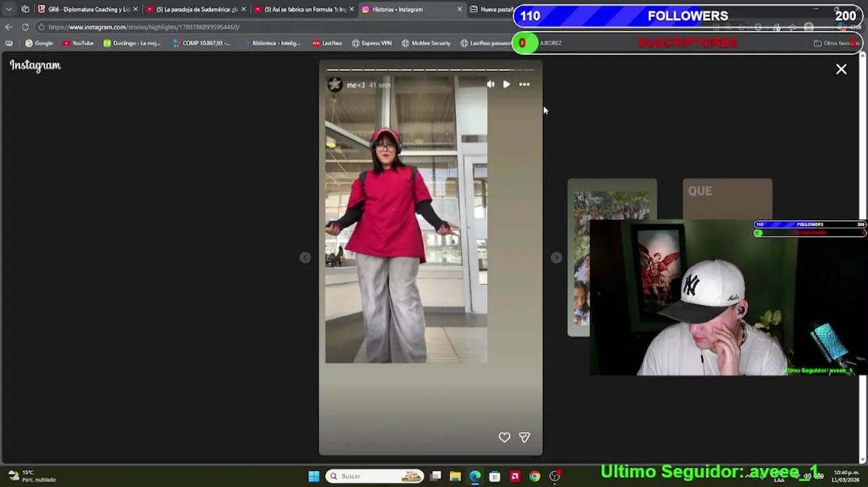
Task: Open File Explorer from taskbar
Action: (x=456, y=476)
